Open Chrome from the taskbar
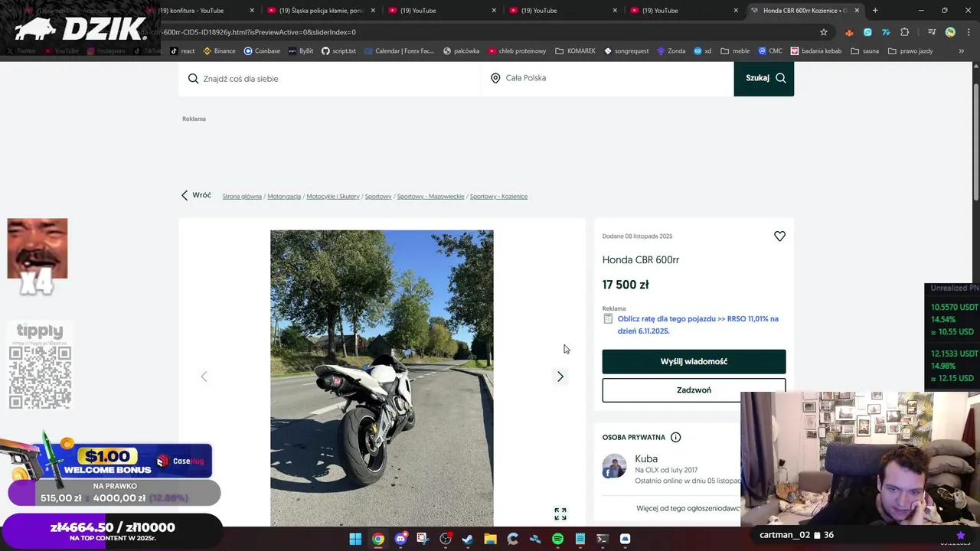Screen dimensions: 980x551 pos(377,539)
